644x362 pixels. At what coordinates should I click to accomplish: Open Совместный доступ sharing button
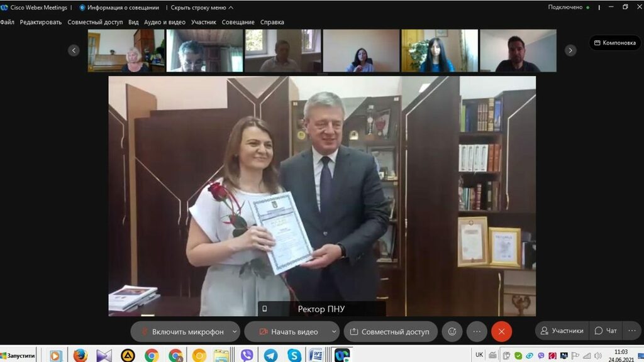389,331
